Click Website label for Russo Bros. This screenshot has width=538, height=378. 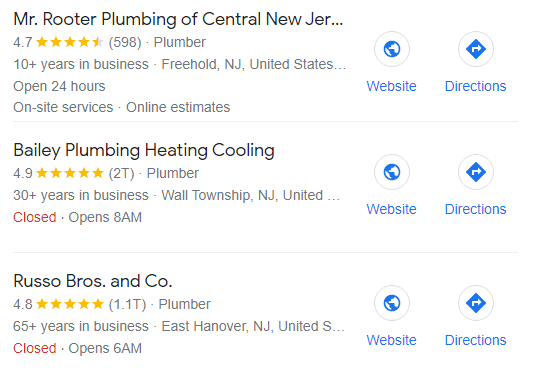[x=391, y=340]
